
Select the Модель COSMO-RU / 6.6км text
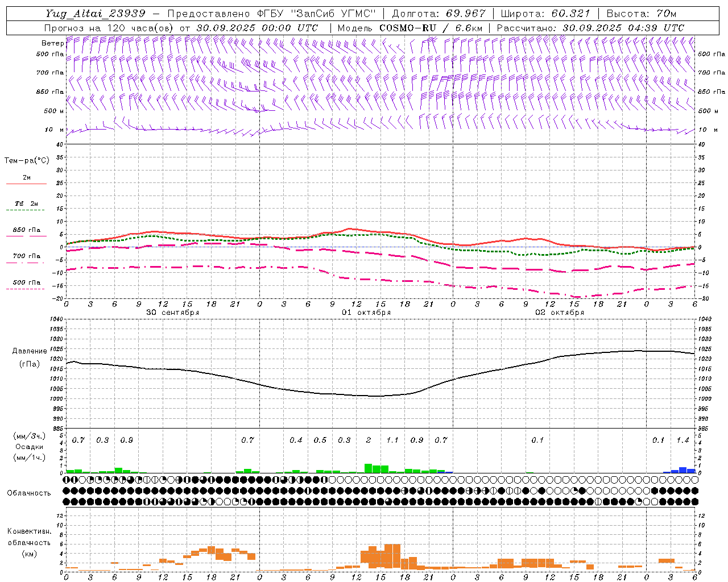point(410,28)
